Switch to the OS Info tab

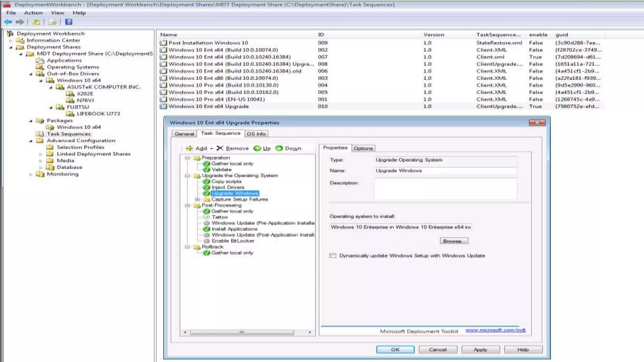point(256,134)
